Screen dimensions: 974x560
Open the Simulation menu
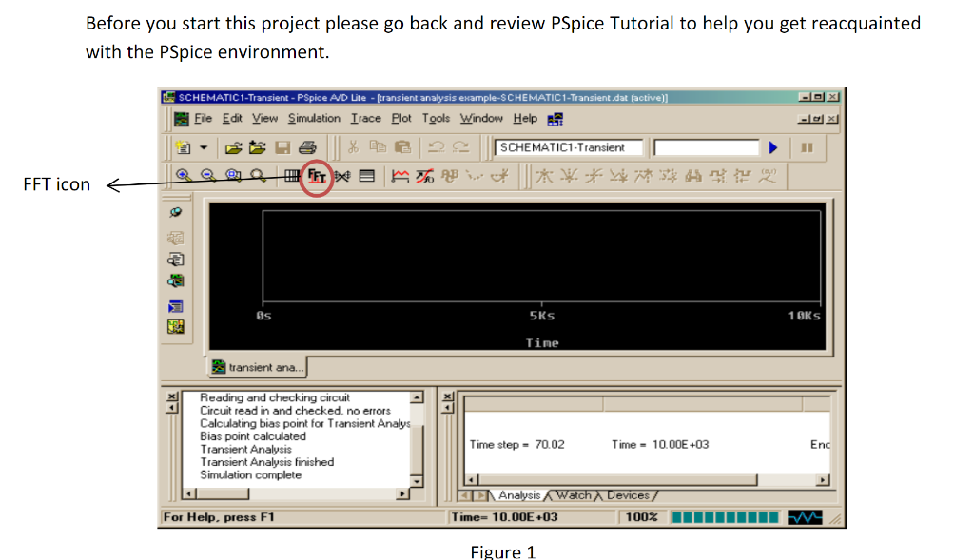[x=314, y=118]
